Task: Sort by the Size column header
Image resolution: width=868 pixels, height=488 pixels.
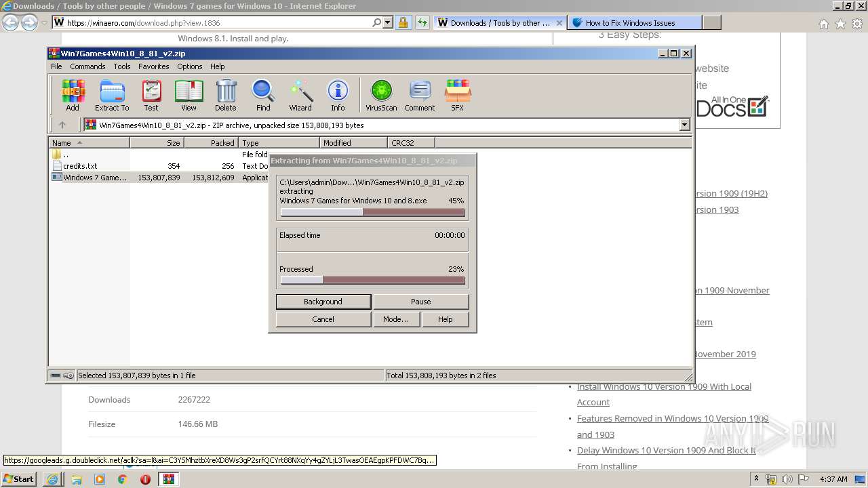Action: (157, 143)
